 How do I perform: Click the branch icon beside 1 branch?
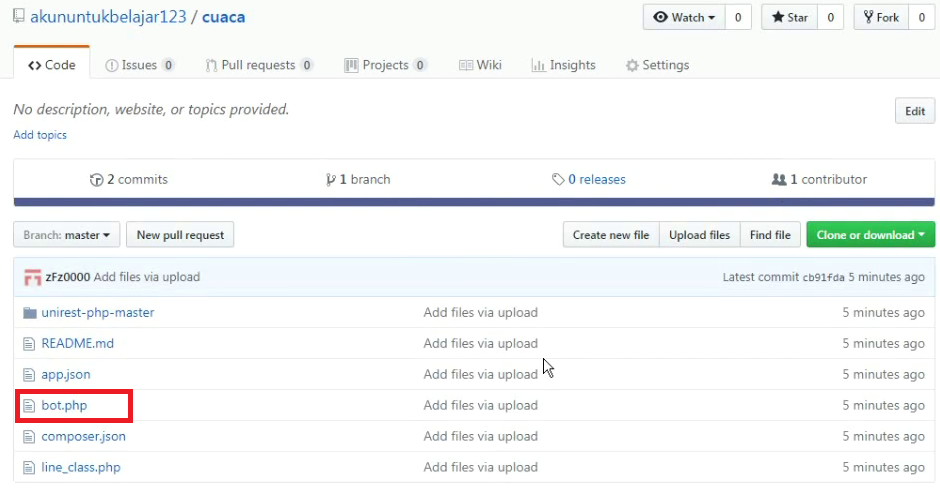[330, 180]
